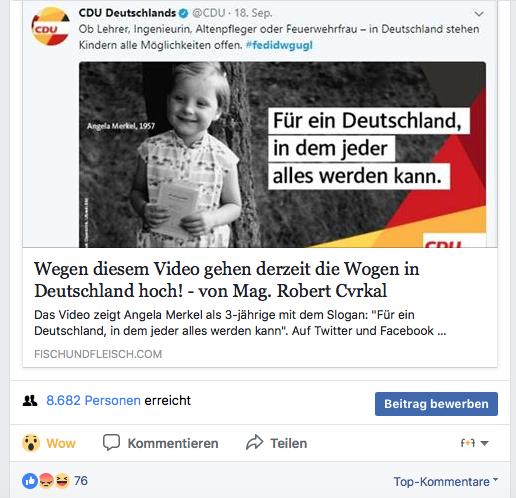Expand the tweet options chevron
Viewport: 516px width, 498px height.
pos(479,14)
